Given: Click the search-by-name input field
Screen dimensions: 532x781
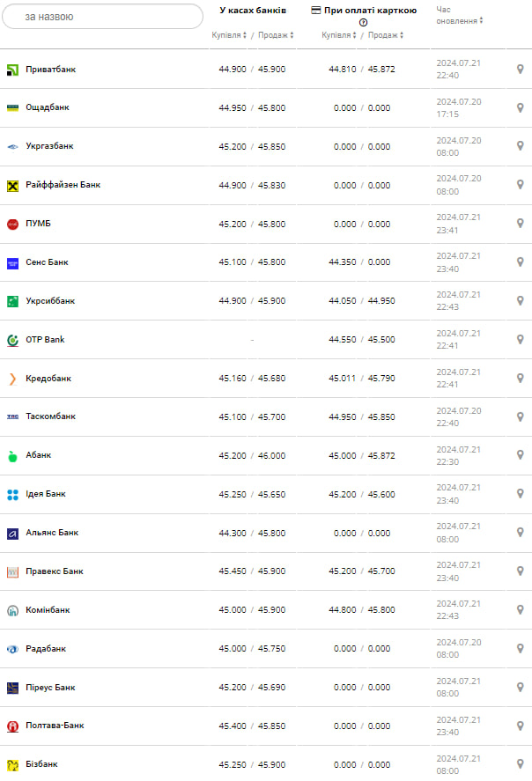Looking at the screenshot, I should point(102,17).
